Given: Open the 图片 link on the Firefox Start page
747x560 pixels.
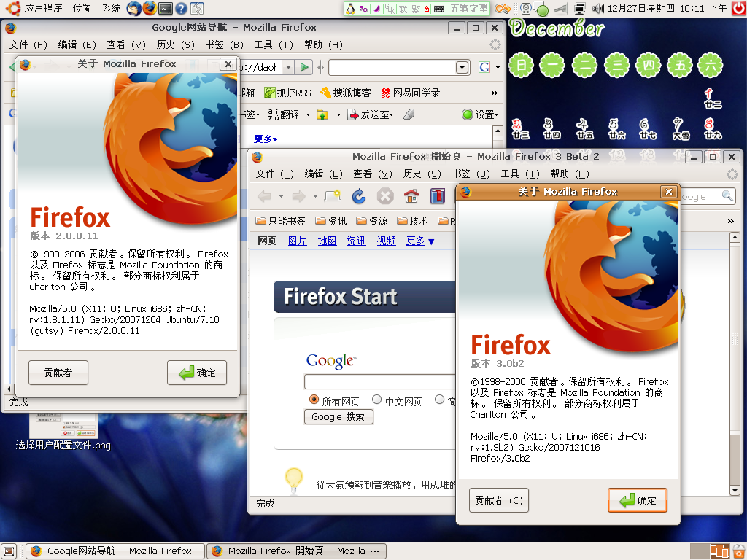Looking at the screenshot, I should coord(298,241).
